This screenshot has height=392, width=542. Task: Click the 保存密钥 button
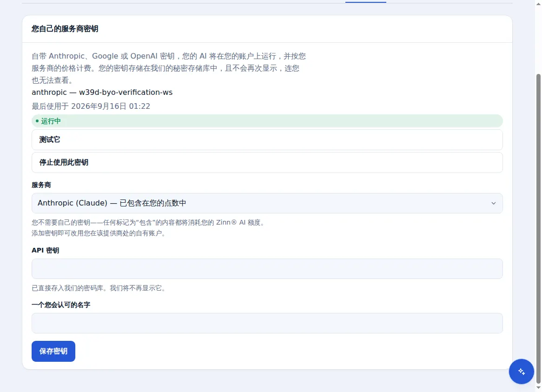point(53,351)
